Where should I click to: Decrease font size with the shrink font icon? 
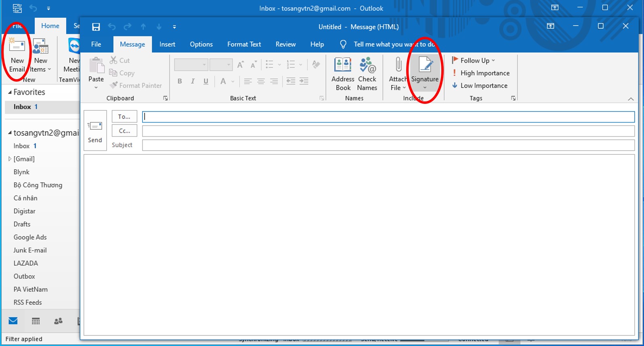[254, 65]
